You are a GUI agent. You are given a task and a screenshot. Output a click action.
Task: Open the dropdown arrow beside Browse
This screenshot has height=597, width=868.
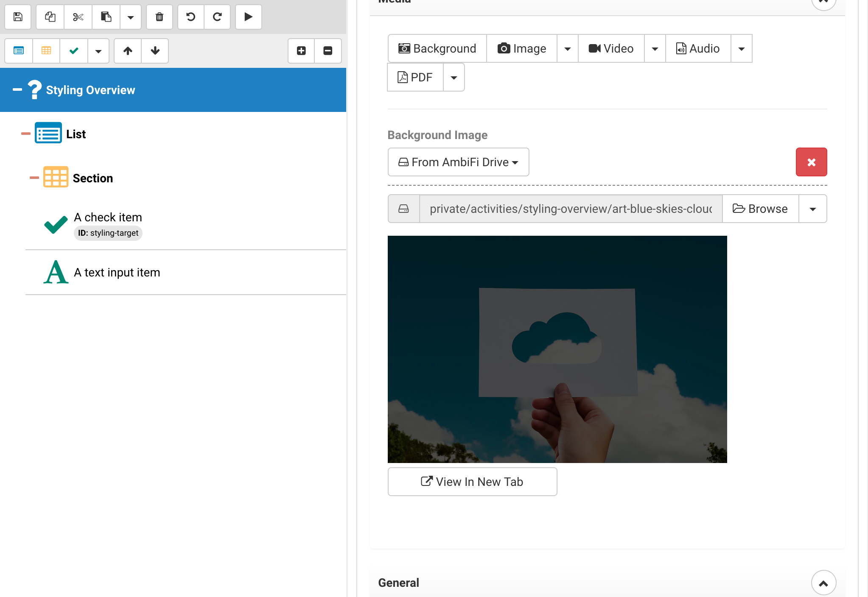pos(812,209)
